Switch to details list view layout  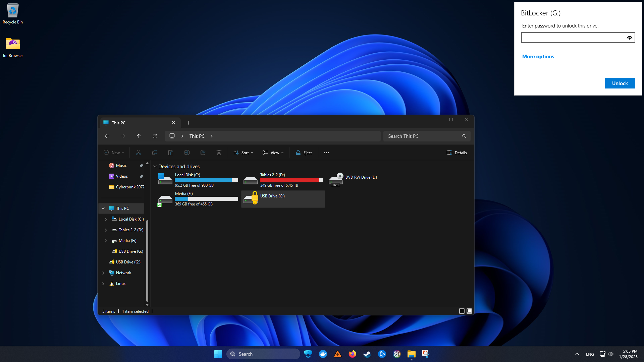click(462, 311)
